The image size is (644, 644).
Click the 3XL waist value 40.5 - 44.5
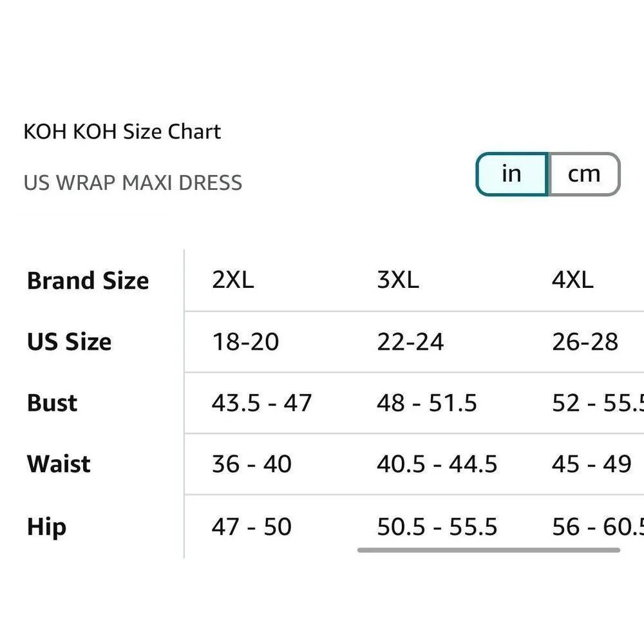pos(437,464)
